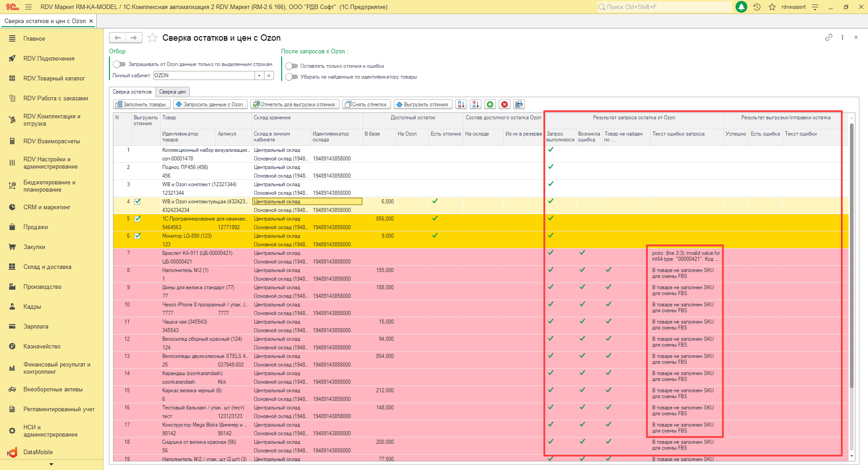Click the red delete row icon

pos(505,104)
